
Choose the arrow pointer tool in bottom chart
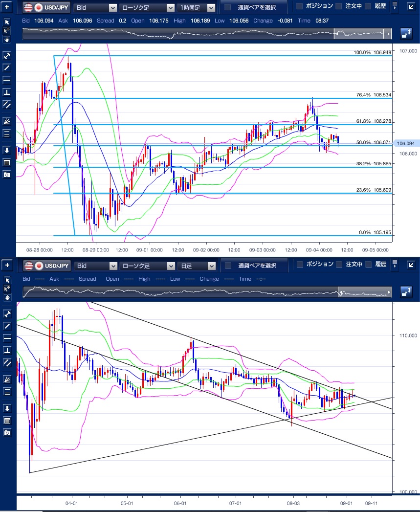point(7,280)
